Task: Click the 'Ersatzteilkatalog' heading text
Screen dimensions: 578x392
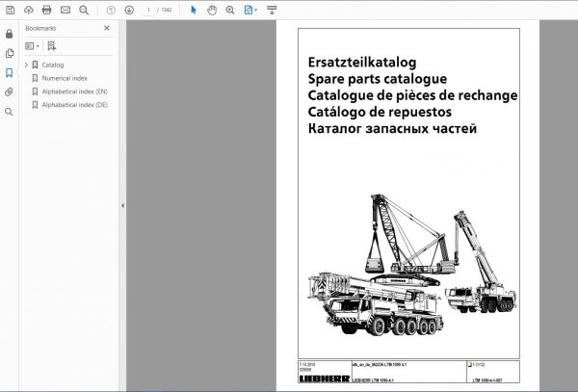Action: (362, 63)
